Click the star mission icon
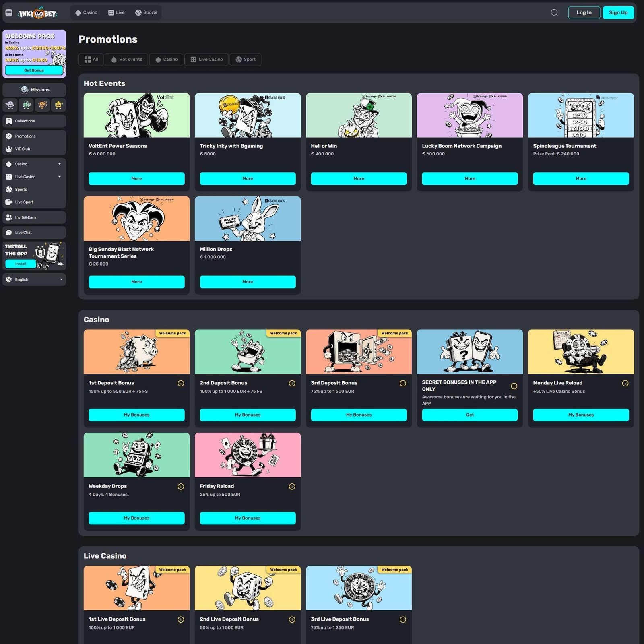The width and height of the screenshot is (644, 644). (59, 105)
